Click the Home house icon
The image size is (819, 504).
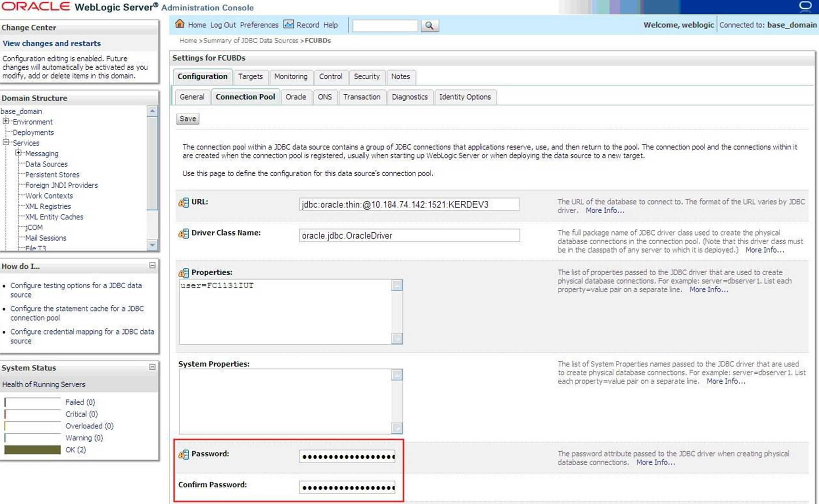[x=180, y=24]
